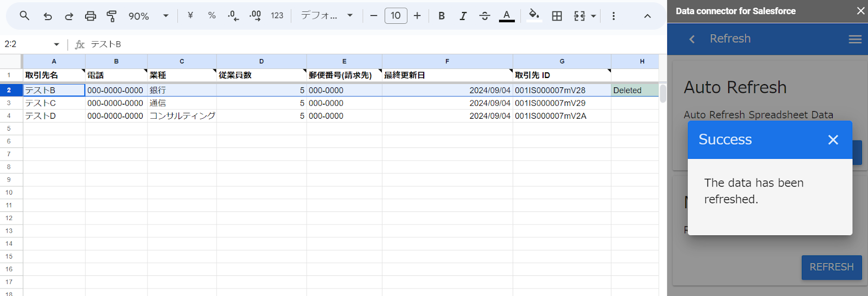Screen dimensions: 868x296
Task: Click the font size field showing 10
Action: click(x=396, y=16)
